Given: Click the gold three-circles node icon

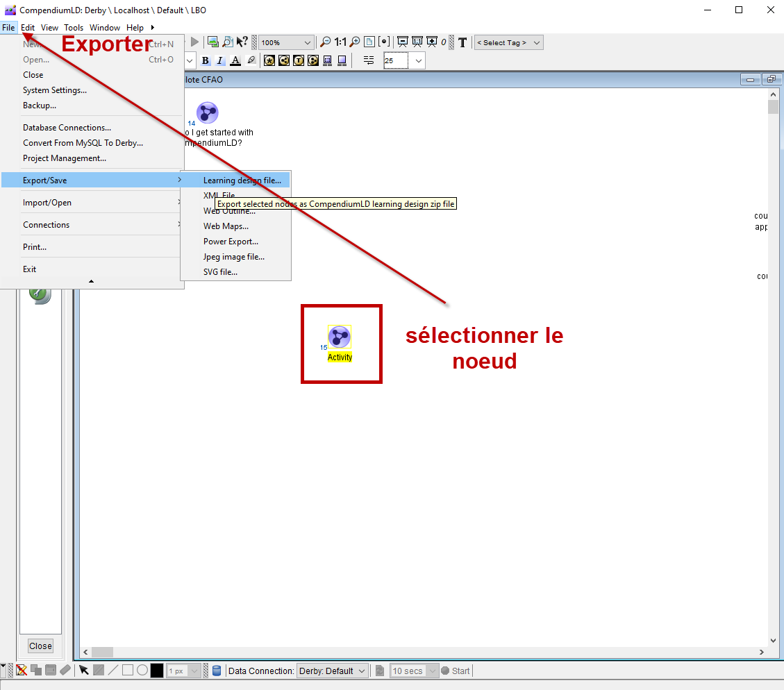Looking at the screenshot, I should 313,60.
